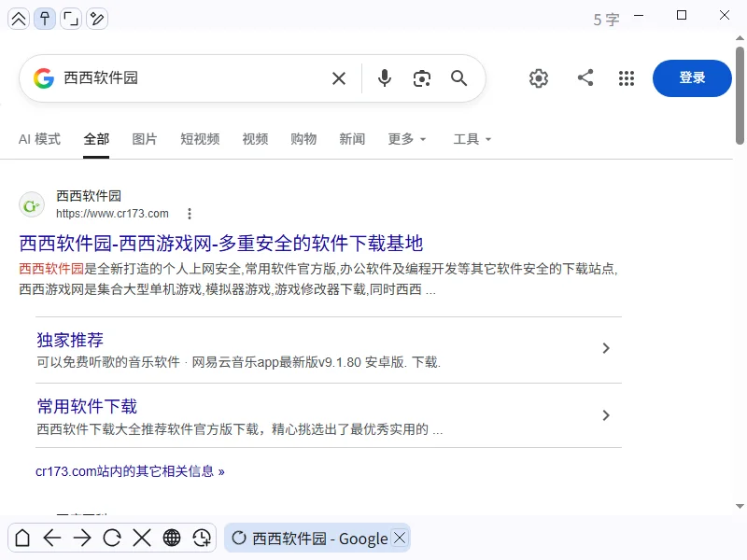Go back with left arrow icon
The height and width of the screenshot is (560, 747).
click(52, 539)
